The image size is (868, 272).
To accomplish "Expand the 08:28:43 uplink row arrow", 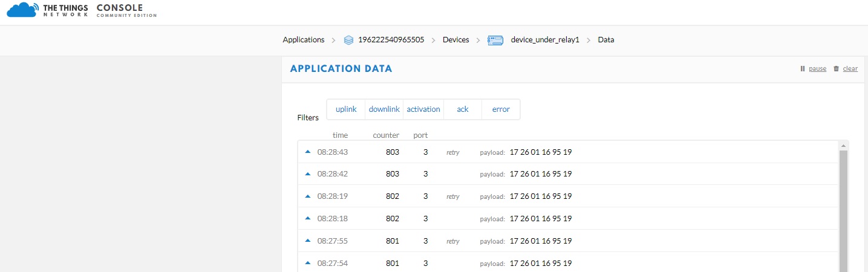I will pyautogui.click(x=307, y=152).
